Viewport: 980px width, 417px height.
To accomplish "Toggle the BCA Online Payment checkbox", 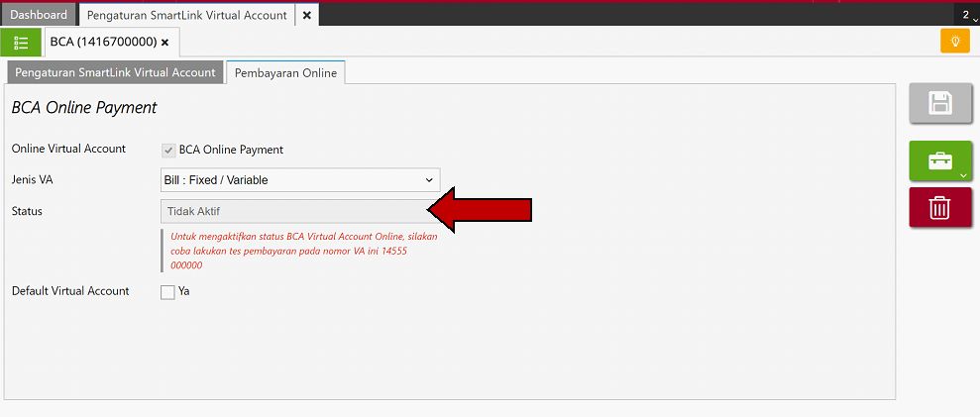I will [x=168, y=150].
